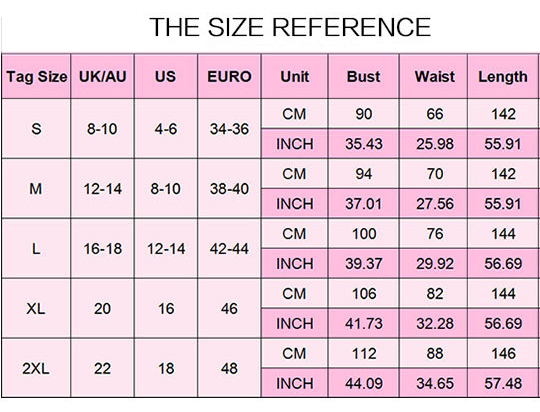Select the 146 cm length value

pyautogui.click(x=503, y=353)
